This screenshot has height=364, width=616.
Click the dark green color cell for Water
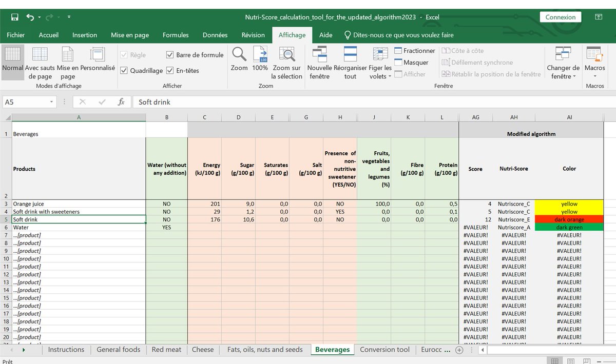(569, 227)
